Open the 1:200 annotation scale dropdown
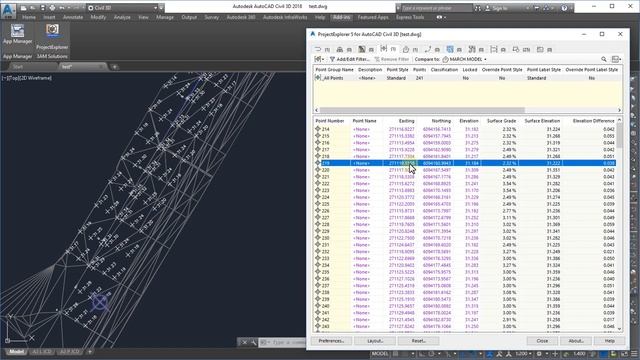Screen dimensions: 640x360 tap(523, 354)
